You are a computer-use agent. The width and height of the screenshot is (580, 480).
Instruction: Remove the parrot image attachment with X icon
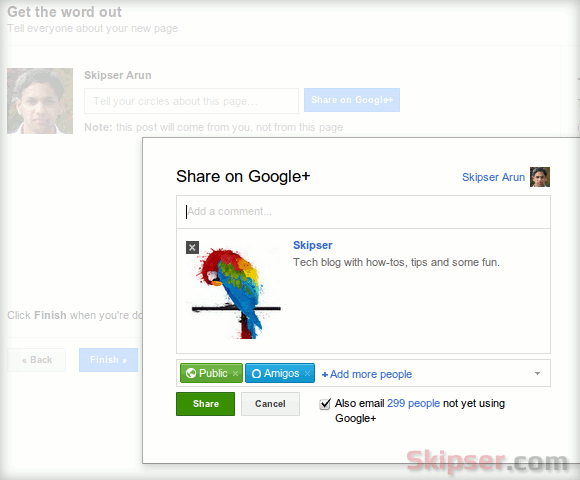(x=192, y=247)
